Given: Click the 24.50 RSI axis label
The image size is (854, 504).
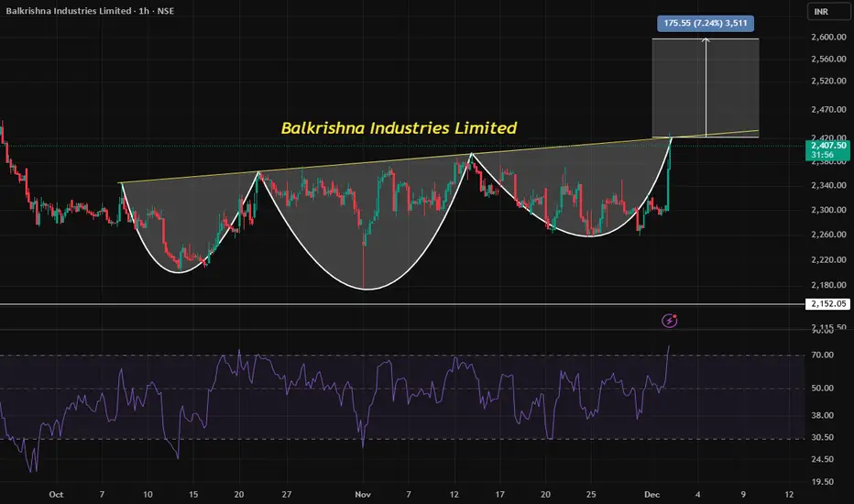Looking at the screenshot, I should [823, 459].
